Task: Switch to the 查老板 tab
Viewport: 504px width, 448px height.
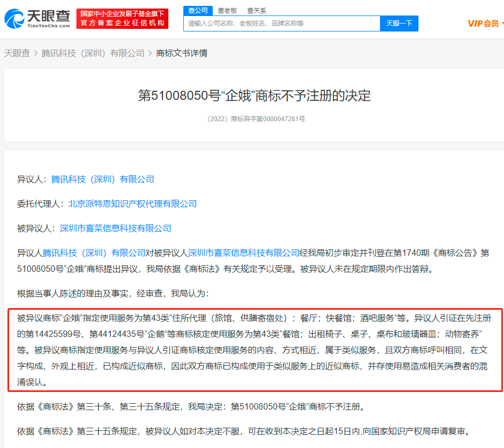Action: coord(227,10)
